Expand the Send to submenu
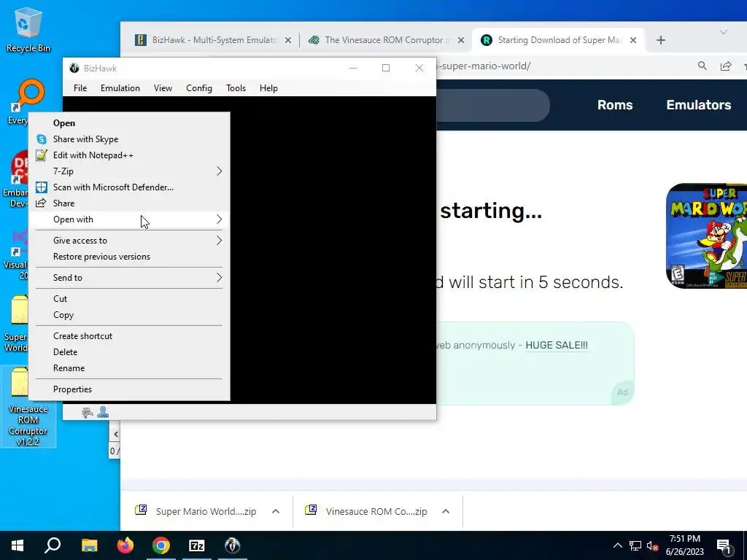Image resolution: width=747 pixels, height=560 pixels. (x=128, y=278)
